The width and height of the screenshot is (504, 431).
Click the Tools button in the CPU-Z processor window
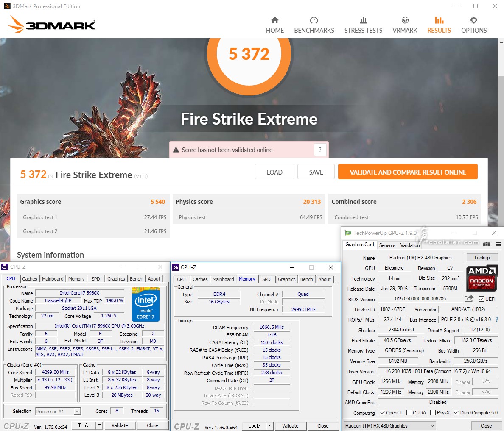(84, 425)
